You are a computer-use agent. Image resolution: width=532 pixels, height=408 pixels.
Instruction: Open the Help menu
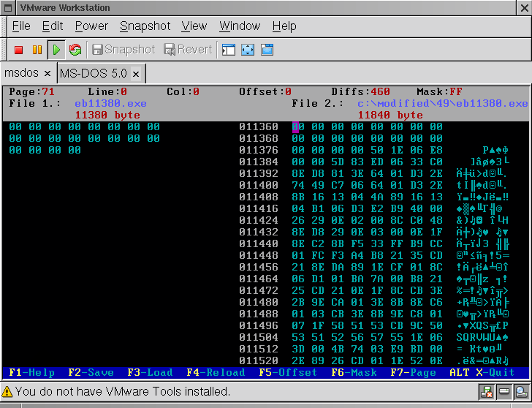(284, 26)
